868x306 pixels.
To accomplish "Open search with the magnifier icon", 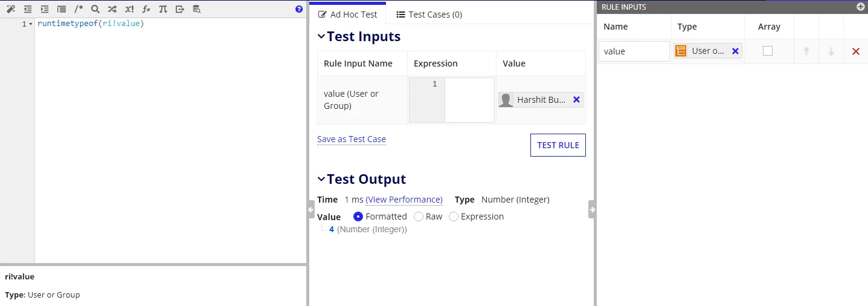I will 95,9.
